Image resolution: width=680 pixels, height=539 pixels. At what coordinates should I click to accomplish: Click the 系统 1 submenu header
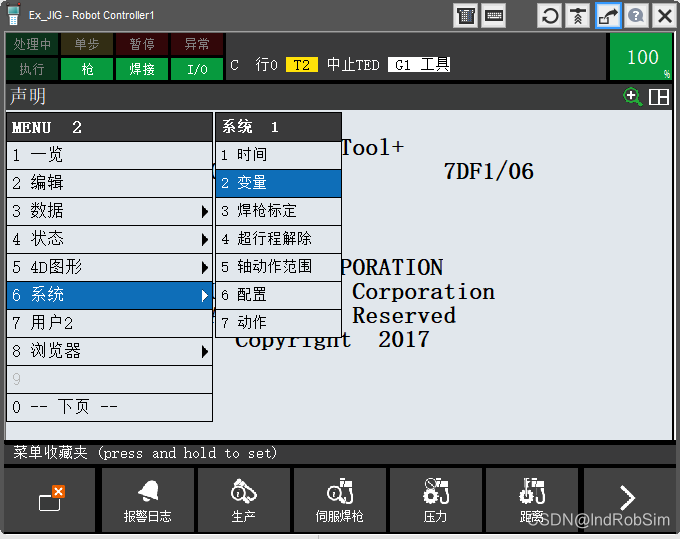click(278, 127)
